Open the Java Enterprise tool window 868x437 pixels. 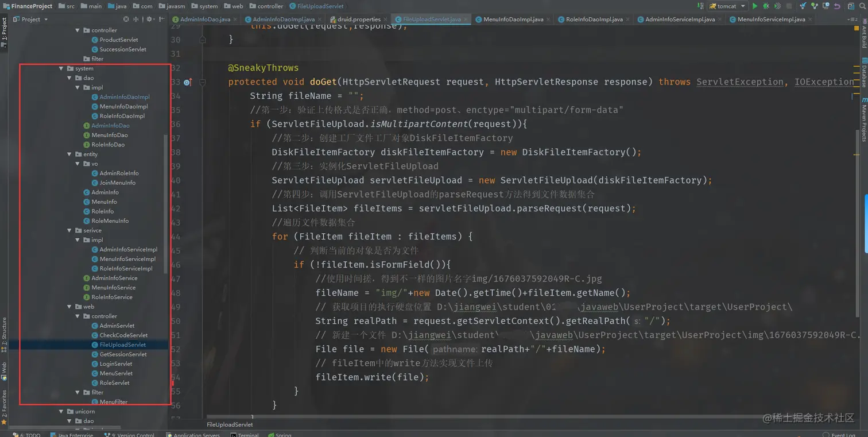(72, 435)
